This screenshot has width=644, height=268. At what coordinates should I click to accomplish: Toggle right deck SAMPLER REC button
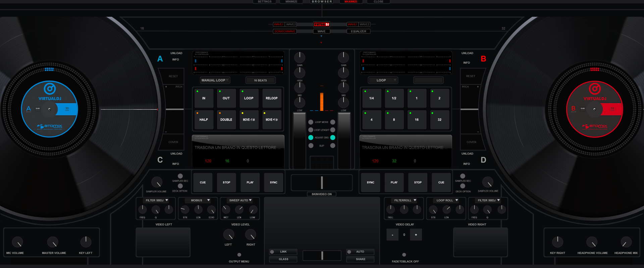[463, 176]
